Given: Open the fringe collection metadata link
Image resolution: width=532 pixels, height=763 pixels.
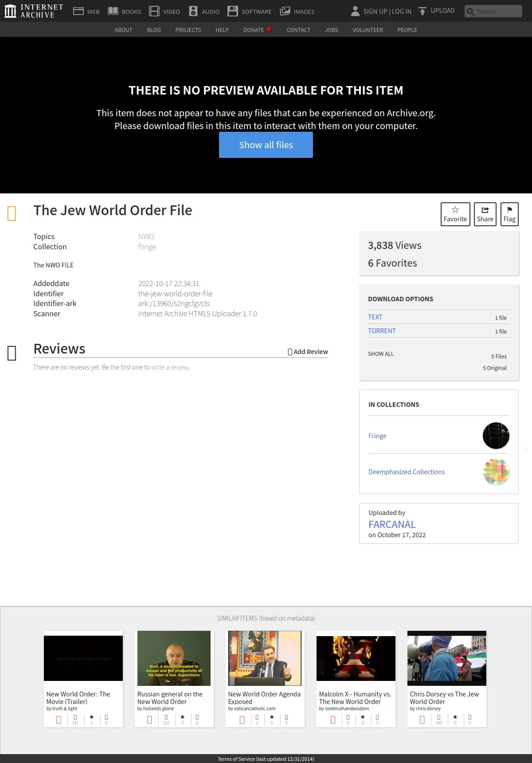Looking at the screenshot, I should tap(147, 247).
